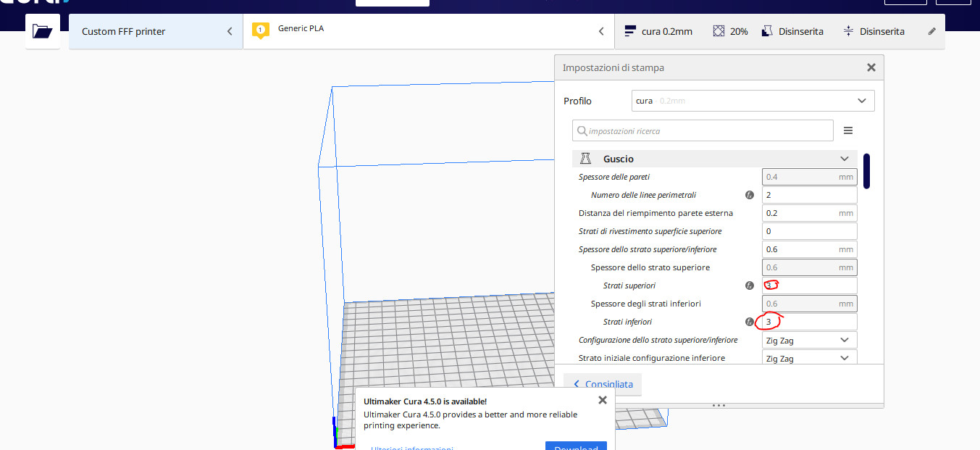The image size is (980, 450).
Task: Open Configurazione dello strato superiore/inferiore Zig Zag dropdown
Action: point(810,340)
